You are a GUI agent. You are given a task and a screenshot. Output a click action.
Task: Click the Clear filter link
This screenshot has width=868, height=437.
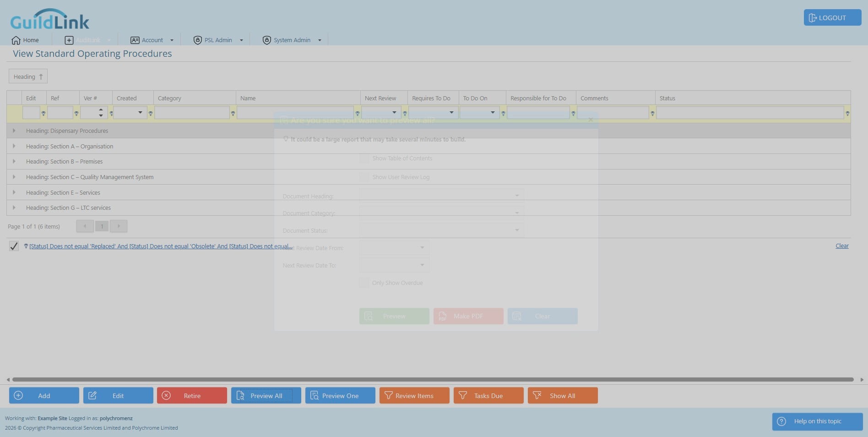(x=842, y=246)
